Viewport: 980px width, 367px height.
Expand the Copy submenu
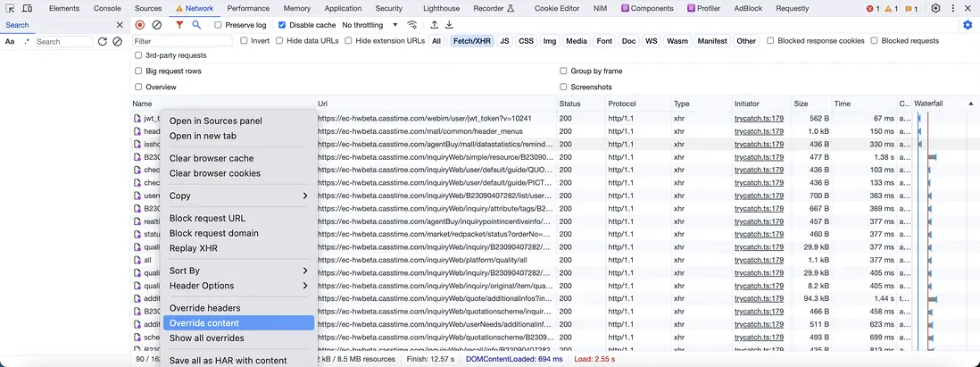coord(238,196)
